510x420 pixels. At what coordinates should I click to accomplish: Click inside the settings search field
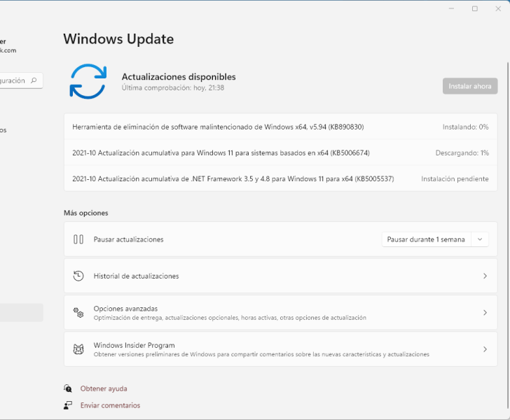pyautogui.click(x=13, y=80)
